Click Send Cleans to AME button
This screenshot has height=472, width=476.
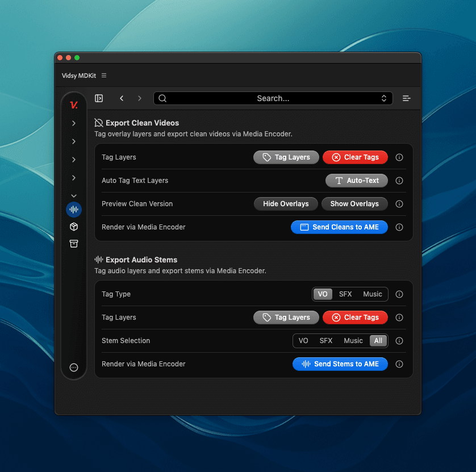pos(340,227)
